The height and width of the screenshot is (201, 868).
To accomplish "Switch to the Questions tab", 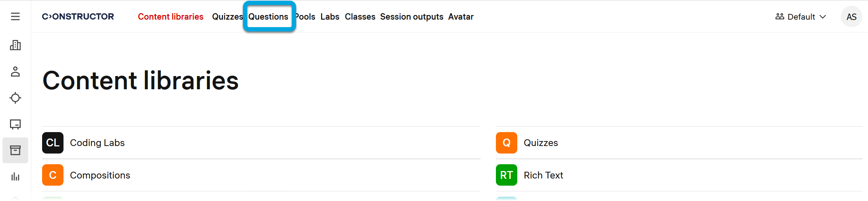I will pos(268,17).
